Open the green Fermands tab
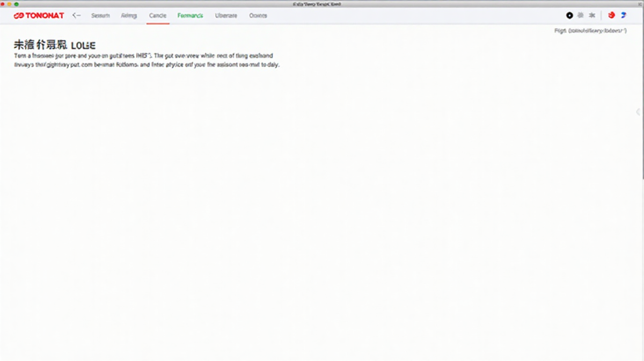 click(x=190, y=16)
